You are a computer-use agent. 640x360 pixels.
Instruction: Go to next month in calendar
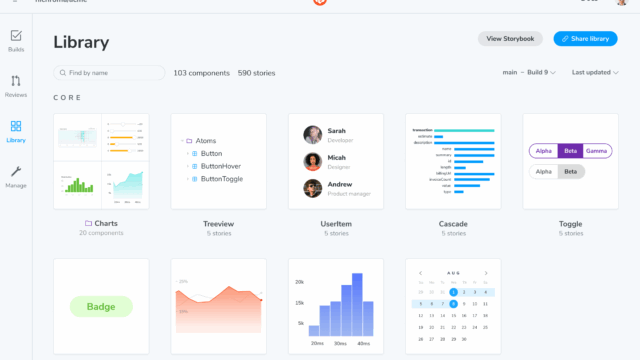pyautogui.click(x=486, y=273)
